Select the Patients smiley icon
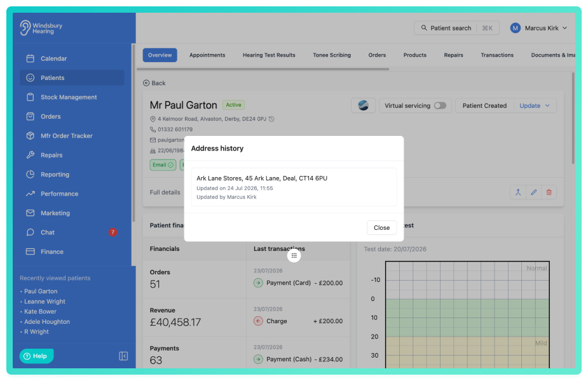The width and height of the screenshot is (588, 381). point(31,77)
